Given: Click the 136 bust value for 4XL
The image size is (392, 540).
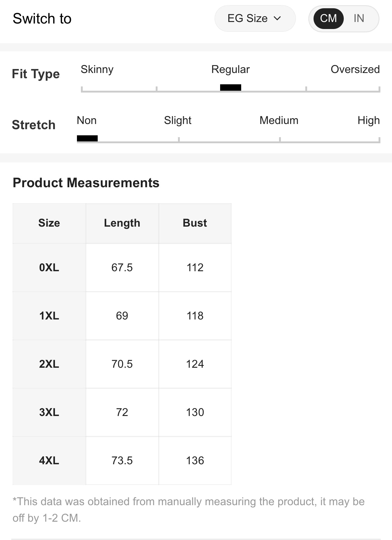Looking at the screenshot, I should [195, 461].
